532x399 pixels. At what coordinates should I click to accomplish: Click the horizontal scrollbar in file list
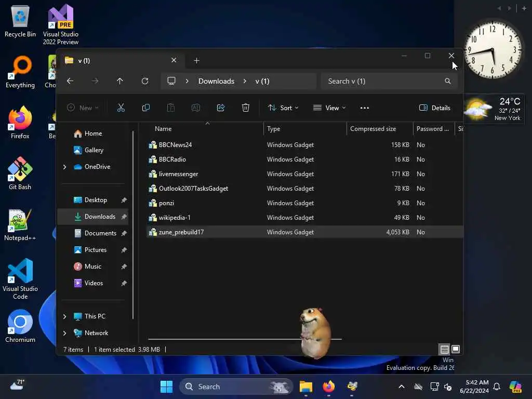245,339
